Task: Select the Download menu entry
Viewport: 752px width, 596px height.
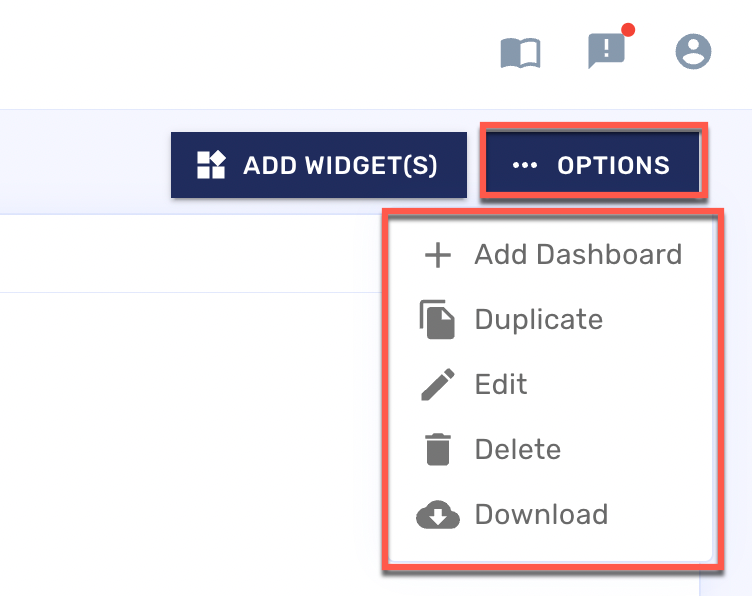Action: pos(541,515)
